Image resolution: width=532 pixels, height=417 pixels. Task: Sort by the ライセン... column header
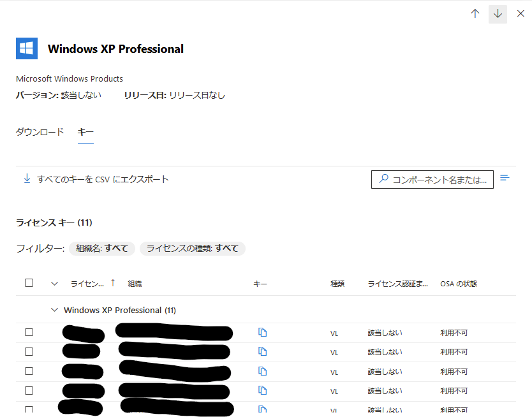(87, 284)
